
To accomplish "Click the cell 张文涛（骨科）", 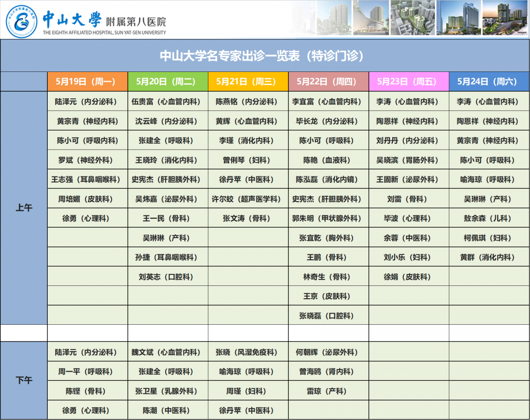I will click(248, 218).
